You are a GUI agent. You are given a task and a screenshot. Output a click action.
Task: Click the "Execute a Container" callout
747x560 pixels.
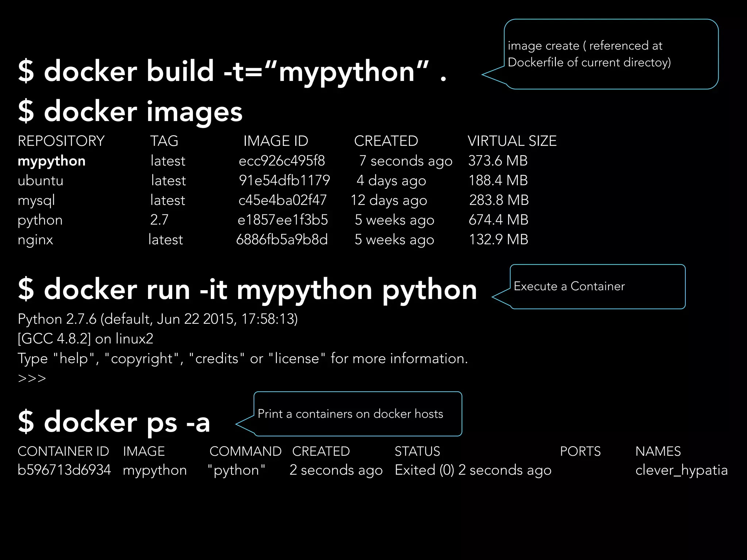tap(597, 287)
